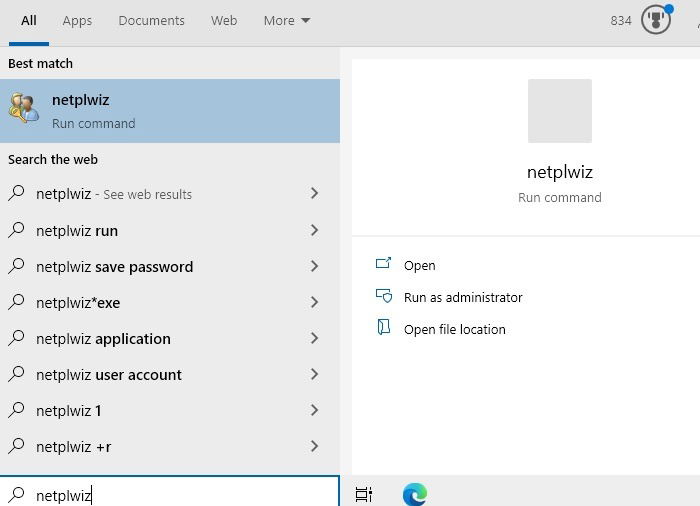Click Open in the preview pane

(x=420, y=265)
